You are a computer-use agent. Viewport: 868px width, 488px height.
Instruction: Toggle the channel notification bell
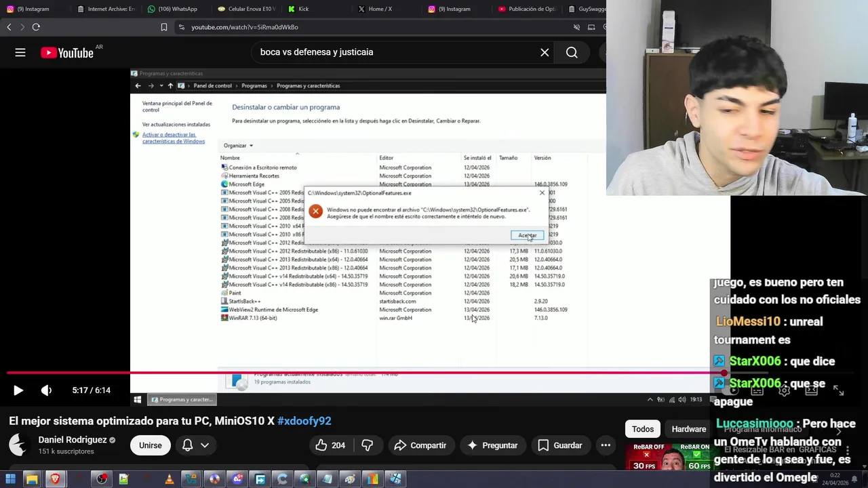pyautogui.click(x=187, y=445)
